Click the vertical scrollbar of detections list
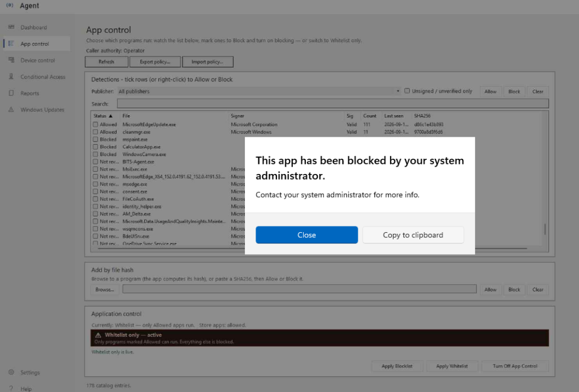Image resolution: width=579 pixels, height=392 pixels. point(545,179)
